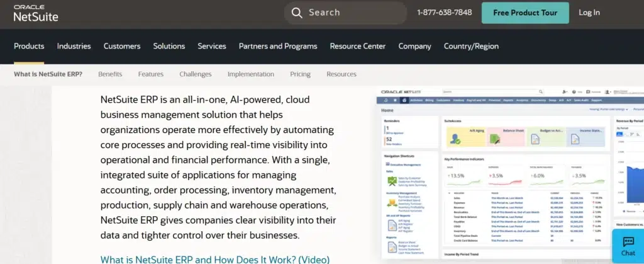
Task: Click the Income By Period Trend heading
Action: (461, 255)
